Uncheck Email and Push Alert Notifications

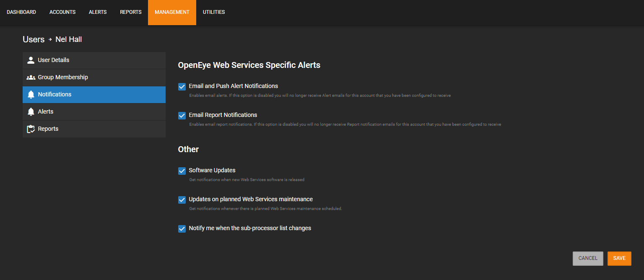click(x=182, y=87)
